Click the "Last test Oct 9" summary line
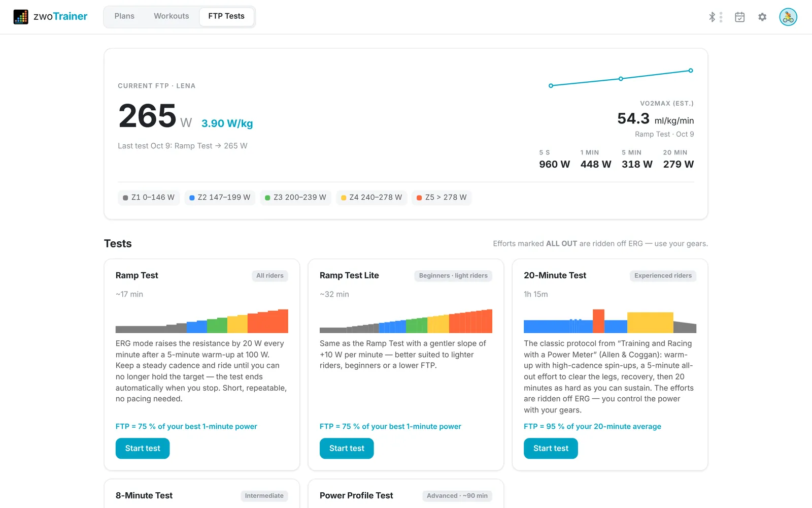This screenshot has height=508, width=812. coord(183,146)
